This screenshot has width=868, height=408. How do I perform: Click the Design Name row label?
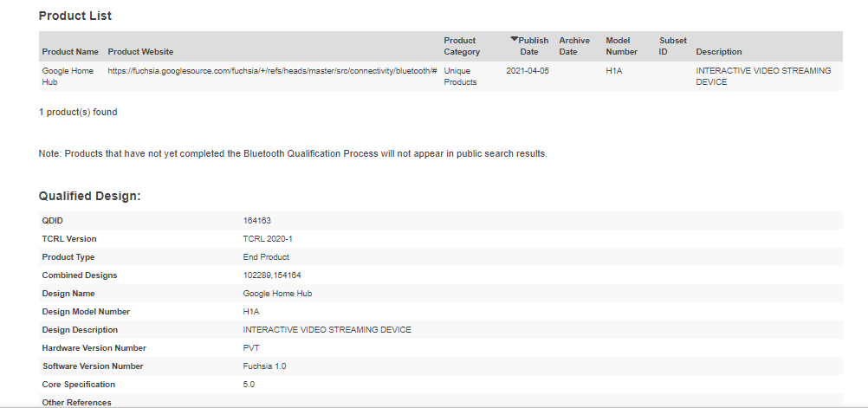[68, 294]
